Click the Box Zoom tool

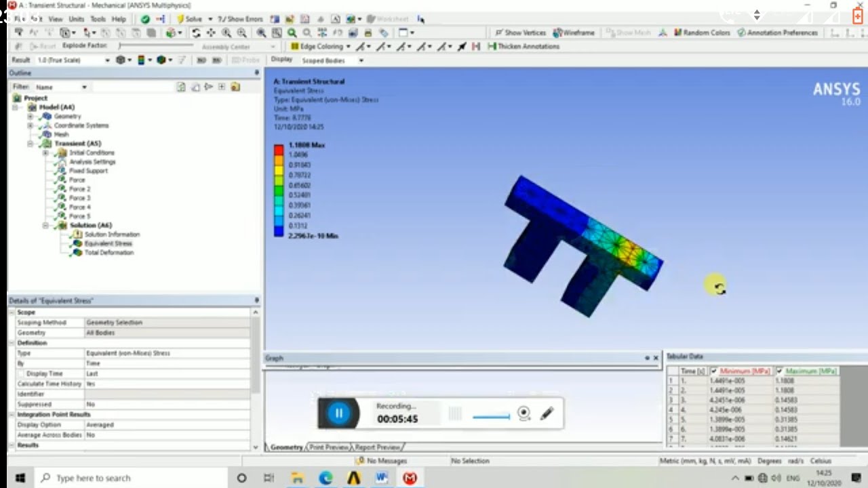tap(241, 33)
